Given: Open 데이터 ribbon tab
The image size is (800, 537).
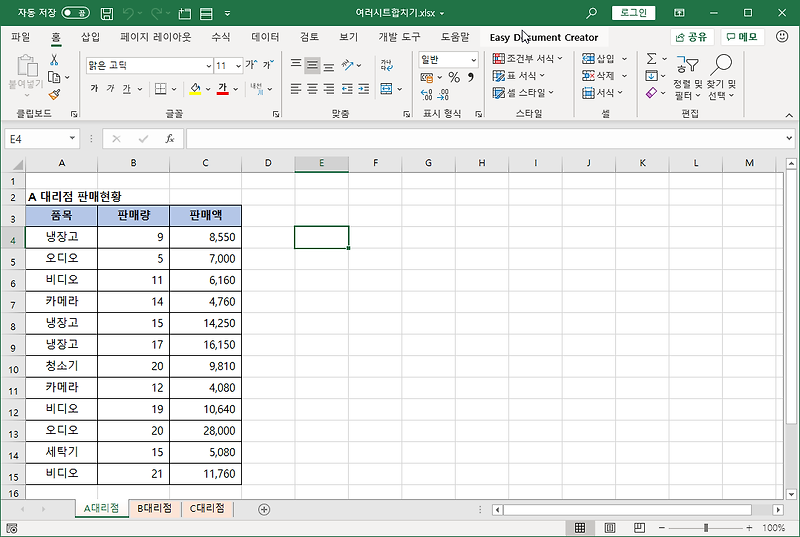Looking at the screenshot, I should click(265, 37).
